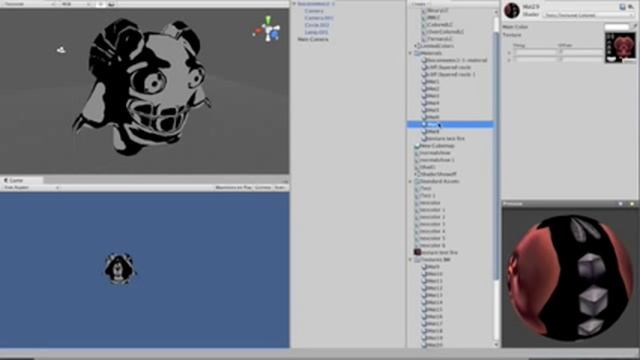Screen dimensions: 640x360
Task: Open the Free Aspect dropdown
Action: tap(31, 188)
